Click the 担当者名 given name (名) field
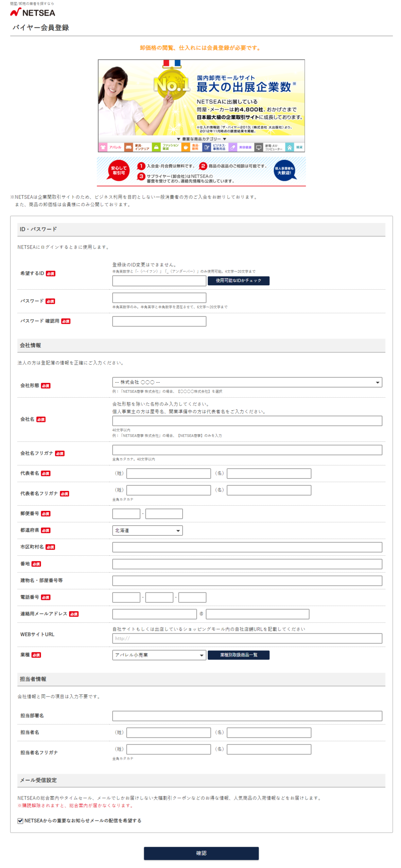Screen dimensions: 401x868 (x=269, y=732)
